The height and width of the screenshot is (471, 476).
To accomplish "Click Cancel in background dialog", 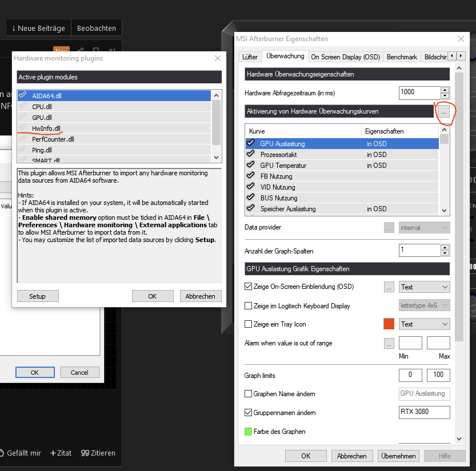I will point(79,372).
